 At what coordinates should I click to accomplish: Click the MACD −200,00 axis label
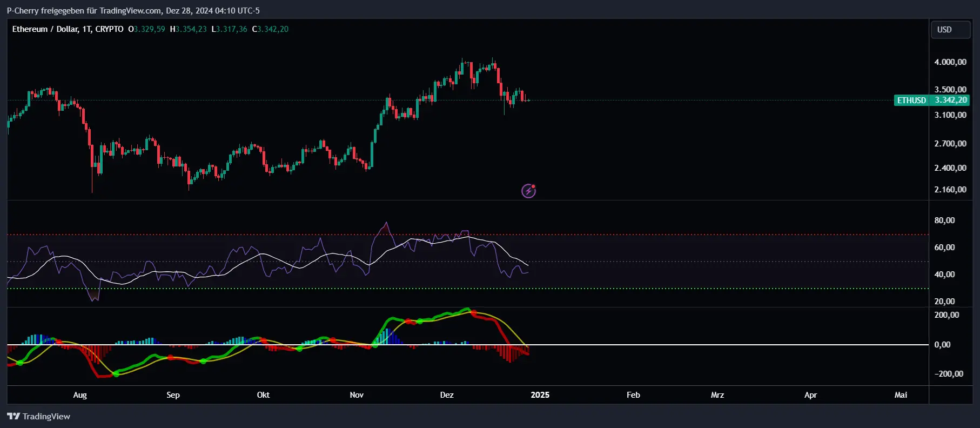[949, 374]
